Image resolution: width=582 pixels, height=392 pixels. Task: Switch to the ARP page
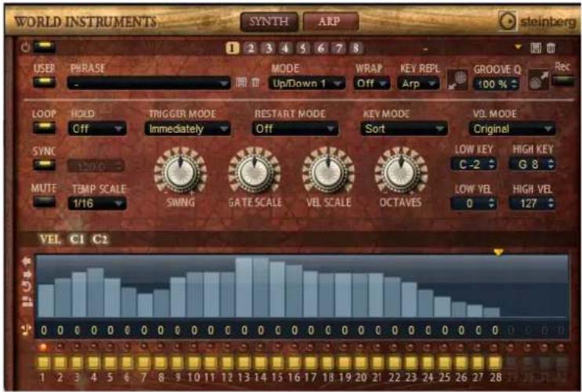[x=331, y=21]
